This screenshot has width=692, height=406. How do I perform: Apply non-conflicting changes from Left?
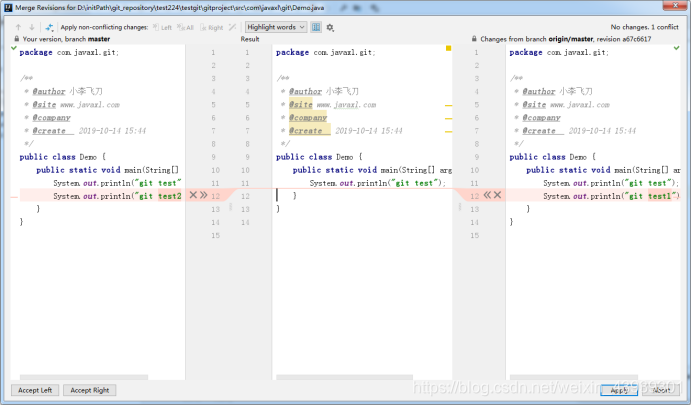(162, 27)
